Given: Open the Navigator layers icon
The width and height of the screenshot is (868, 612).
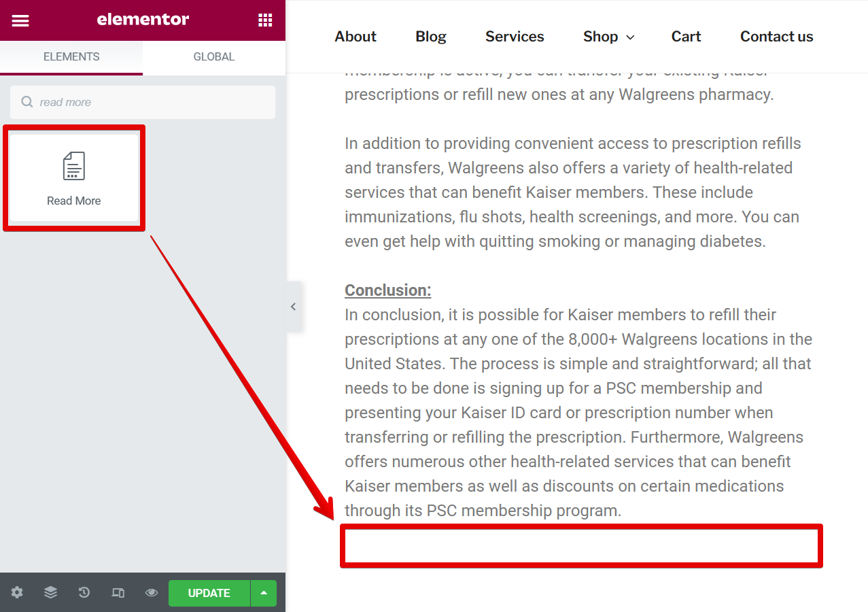Looking at the screenshot, I should [50, 593].
